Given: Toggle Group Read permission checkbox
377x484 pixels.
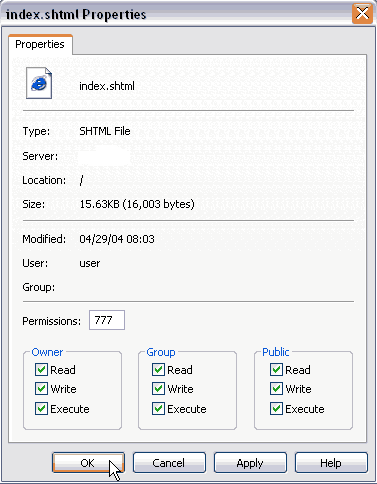Looking at the screenshot, I should (x=158, y=370).
